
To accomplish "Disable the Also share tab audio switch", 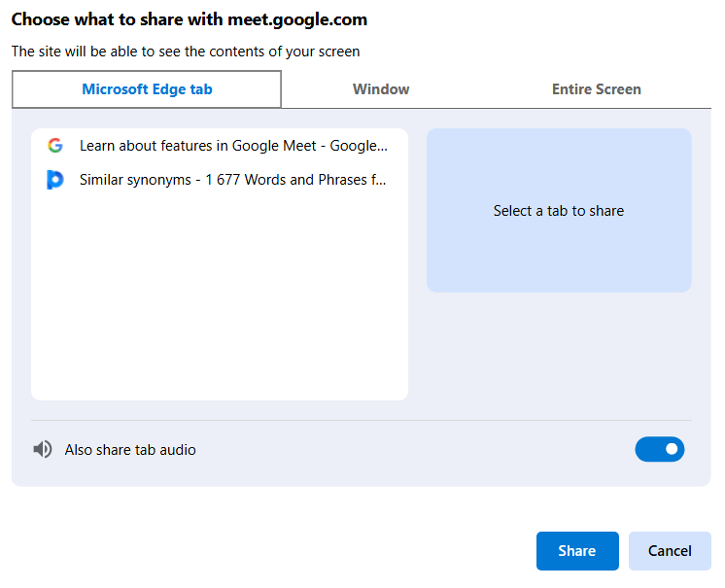I will tap(659, 449).
